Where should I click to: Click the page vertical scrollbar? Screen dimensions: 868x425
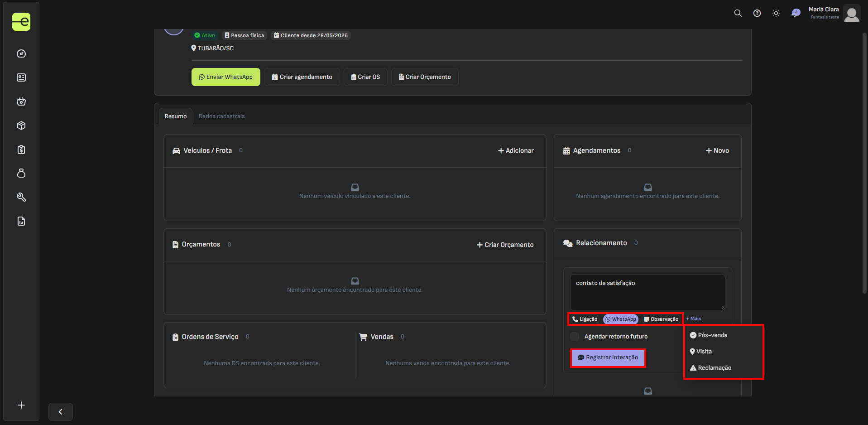pyautogui.click(x=864, y=163)
